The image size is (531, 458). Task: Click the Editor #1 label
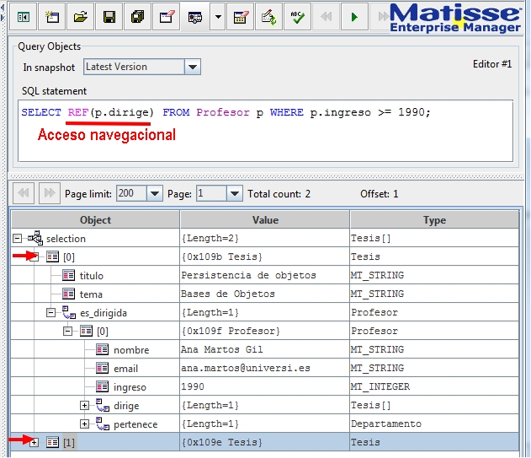pos(492,64)
